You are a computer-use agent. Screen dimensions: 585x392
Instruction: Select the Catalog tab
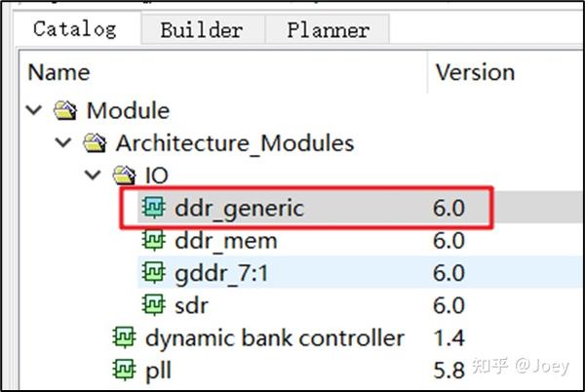[76, 29]
